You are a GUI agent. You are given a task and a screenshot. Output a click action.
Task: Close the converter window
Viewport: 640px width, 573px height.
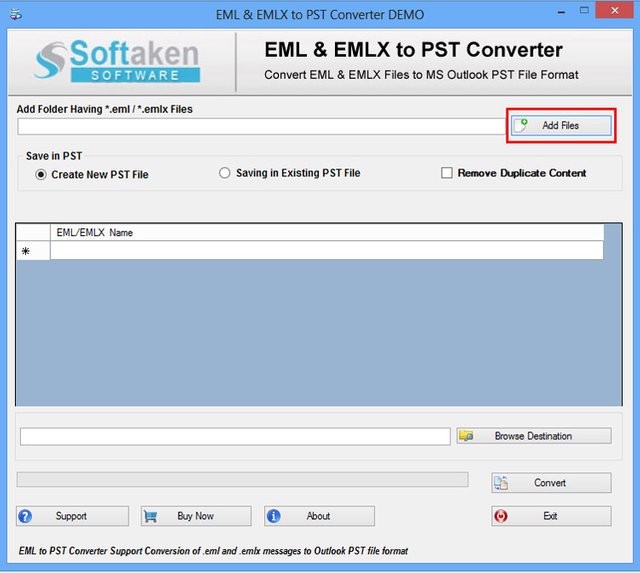click(x=615, y=11)
